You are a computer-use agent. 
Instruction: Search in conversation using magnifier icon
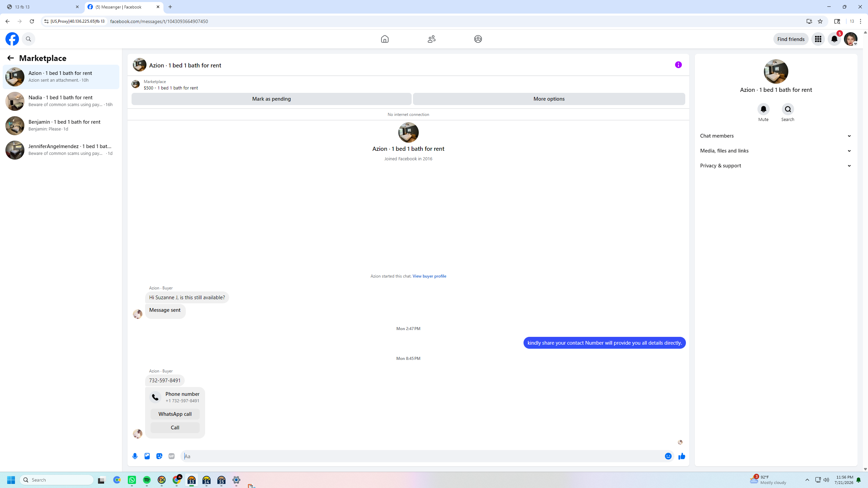coord(788,109)
